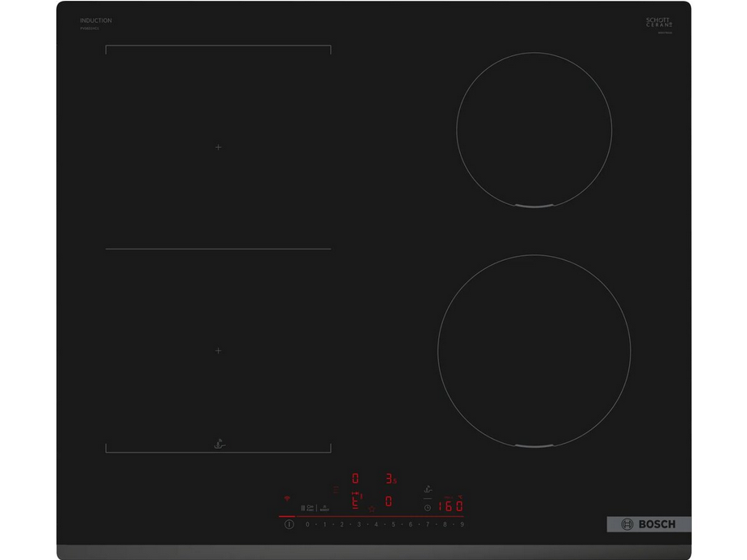Tap the center of the large lower-right cooking zone
Viewport: 747px width, 560px height.
534,351
